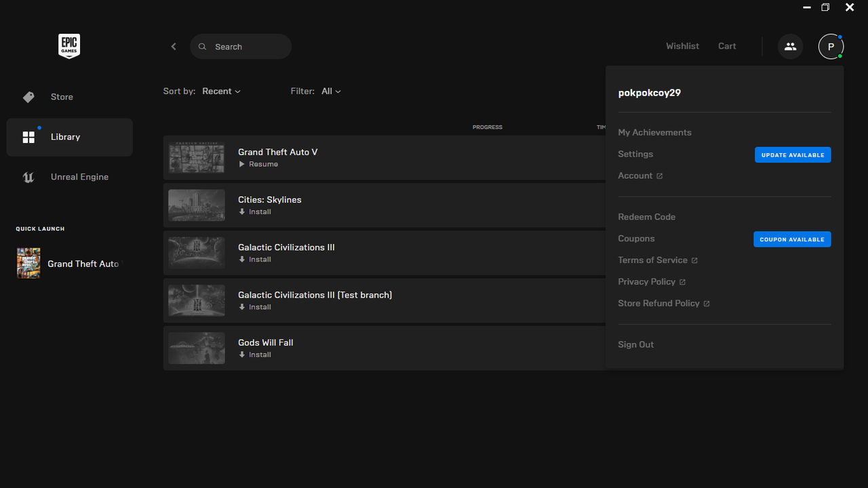Image resolution: width=868 pixels, height=488 pixels.
Task: Click Galactic Civilizations III [Test branch] thumbnail
Action: [x=197, y=300]
